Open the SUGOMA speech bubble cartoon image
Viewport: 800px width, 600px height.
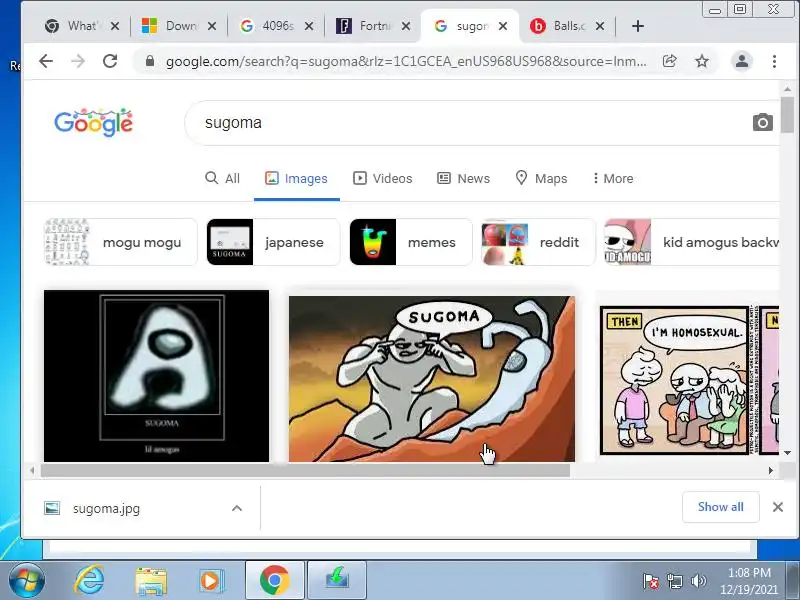click(x=432, y=379)
